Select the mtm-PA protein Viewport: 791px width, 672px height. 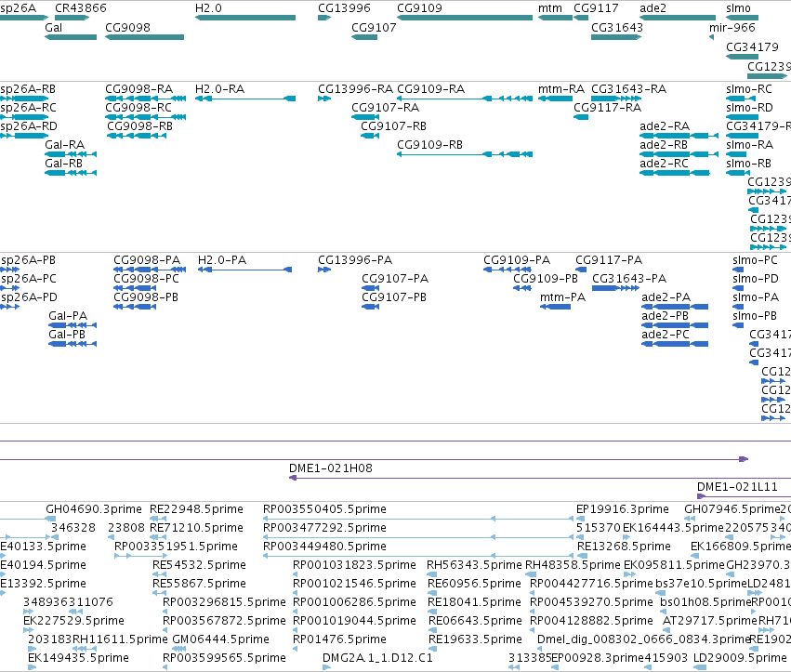[556, 307]
